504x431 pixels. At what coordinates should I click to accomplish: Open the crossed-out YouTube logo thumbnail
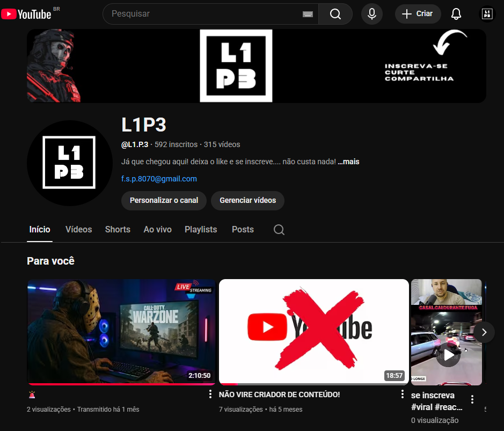point(313,332)
